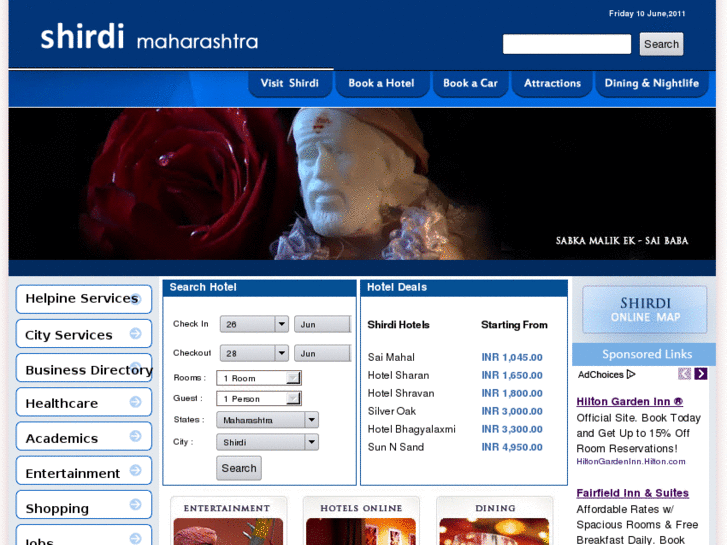Click the Sun N Sand hotel name
This screenshot has height=545, width=727.
click(x=396, y=447)
